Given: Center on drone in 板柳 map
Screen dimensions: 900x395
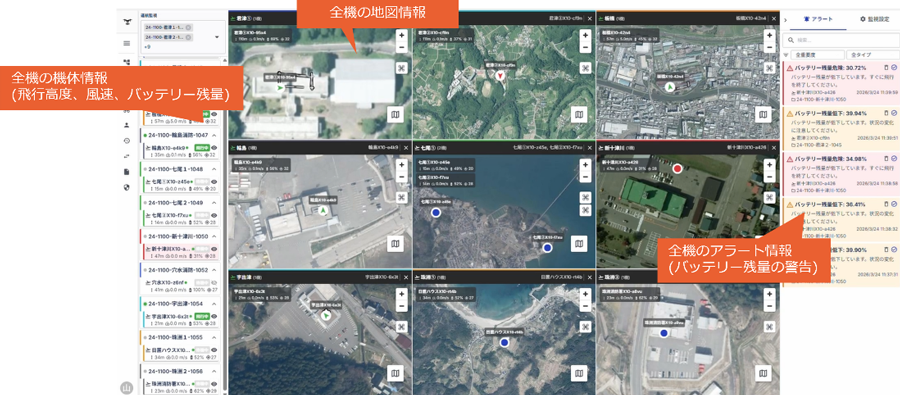Looking at the screenshot, I should [x=769, y=68].
